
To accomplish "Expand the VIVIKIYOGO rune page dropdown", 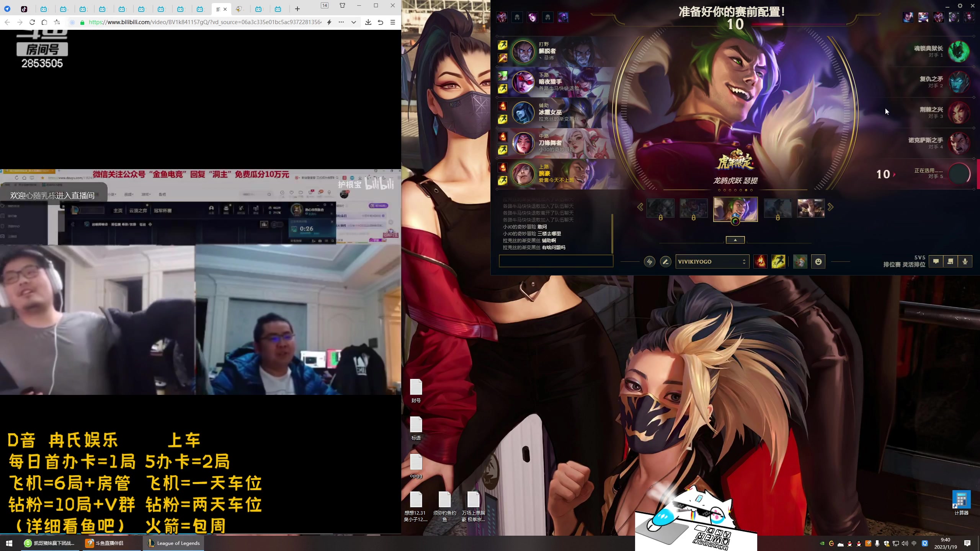I will click(712, 262).
